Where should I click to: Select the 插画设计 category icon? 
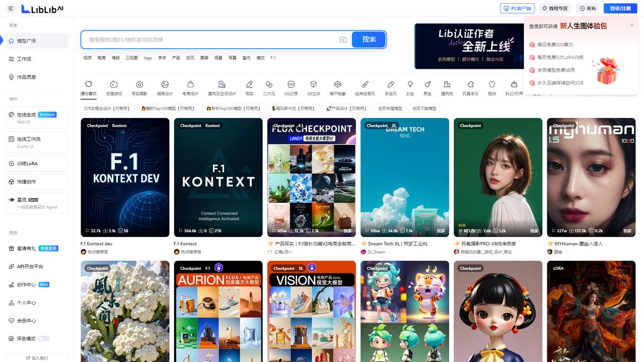pos(165,84)
